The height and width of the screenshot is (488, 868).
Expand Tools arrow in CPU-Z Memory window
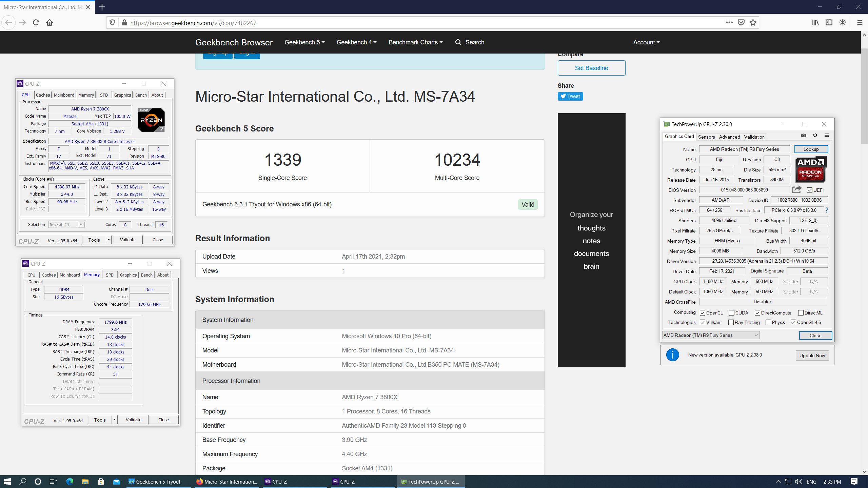point(114,420)
